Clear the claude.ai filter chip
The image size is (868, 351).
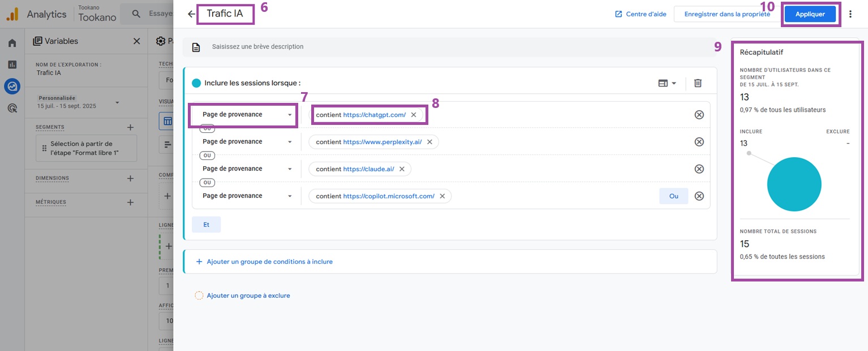click(402, 169)
